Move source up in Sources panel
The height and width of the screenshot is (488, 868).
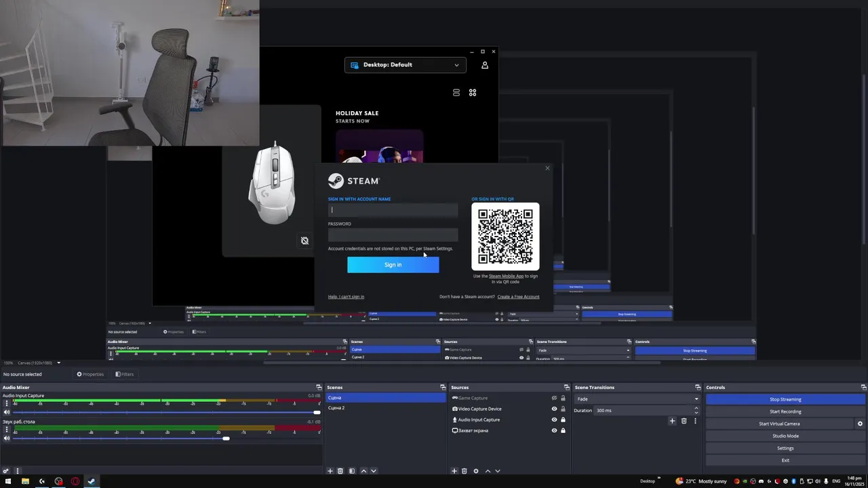(488, 471)
